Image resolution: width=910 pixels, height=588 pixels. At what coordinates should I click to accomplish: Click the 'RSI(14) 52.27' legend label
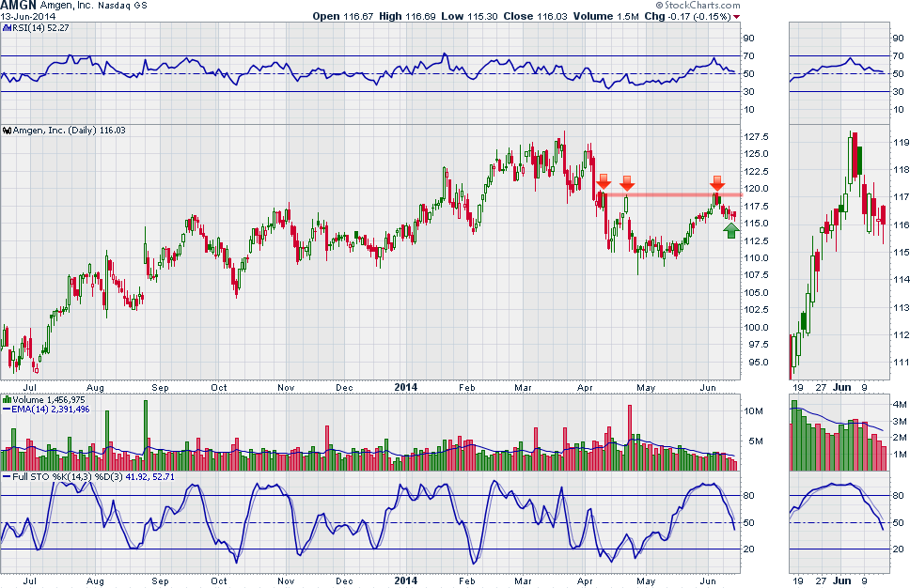(39, 28)
